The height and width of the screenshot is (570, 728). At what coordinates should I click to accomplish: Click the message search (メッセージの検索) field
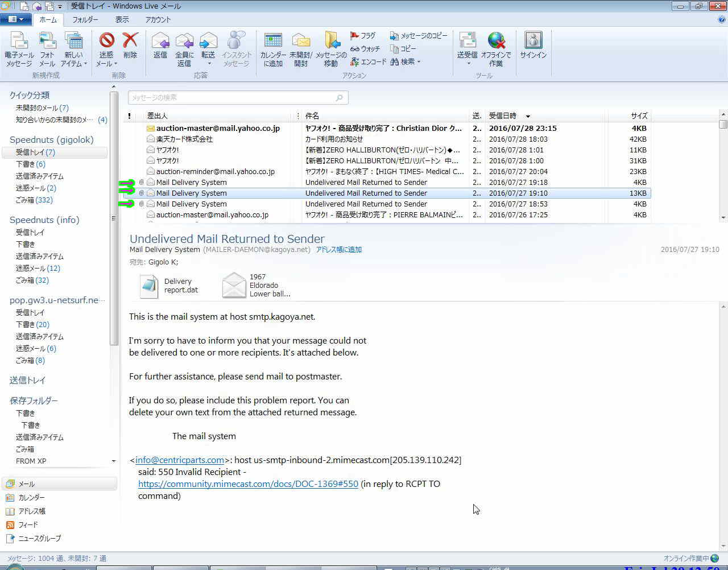233,98
